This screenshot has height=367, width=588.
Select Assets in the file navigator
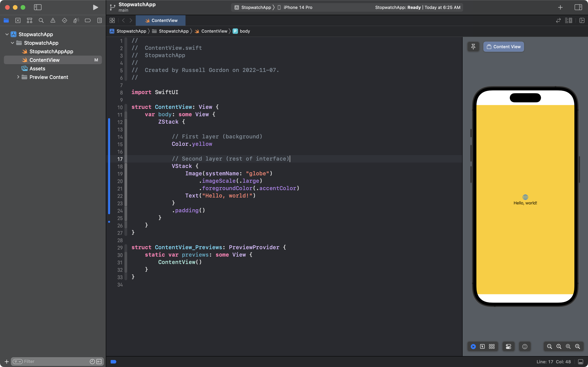click(x=37, y=68)
